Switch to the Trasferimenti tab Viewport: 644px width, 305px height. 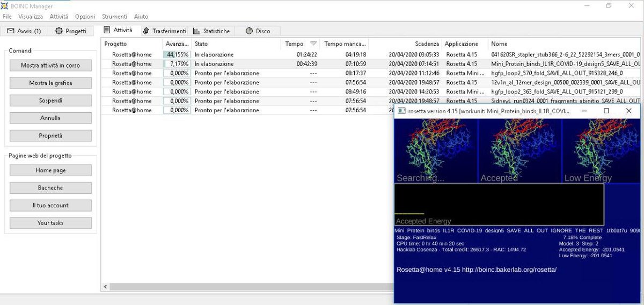pos(164,31)
